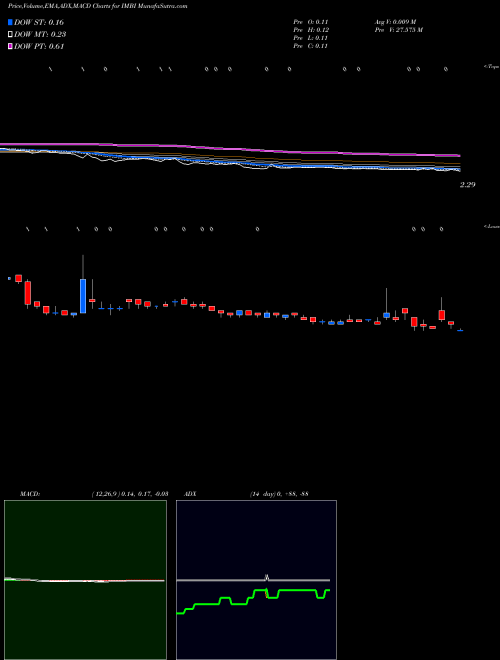Screen dimensions: 500x660
Task: Click the '<Tops' label at right edge
Action: pos(492,67)
